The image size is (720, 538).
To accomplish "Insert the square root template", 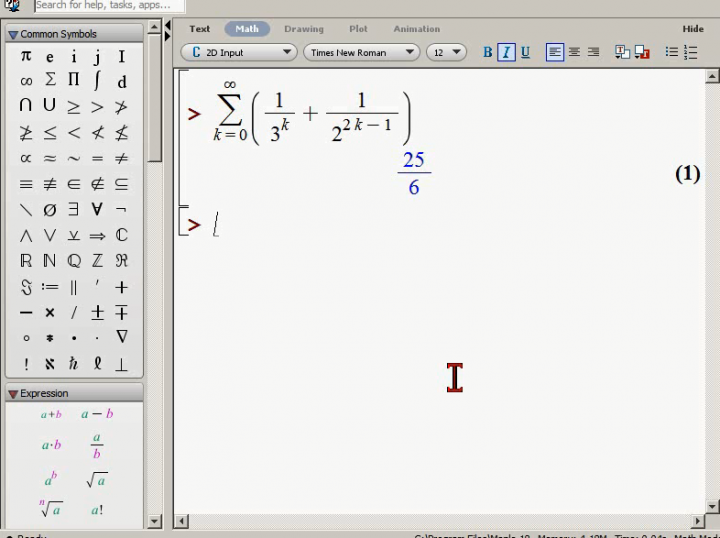I will tap(97, 480).
